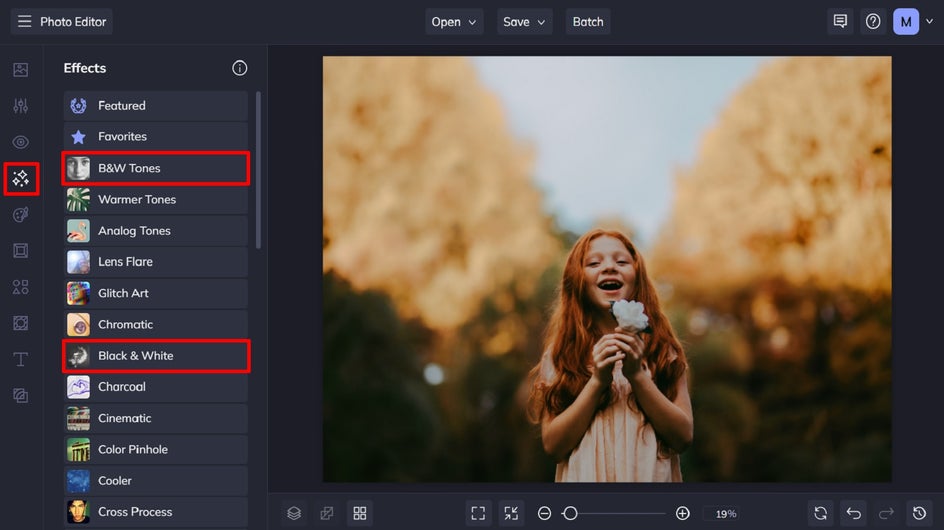Click the M user avatar

pos(905,22)
